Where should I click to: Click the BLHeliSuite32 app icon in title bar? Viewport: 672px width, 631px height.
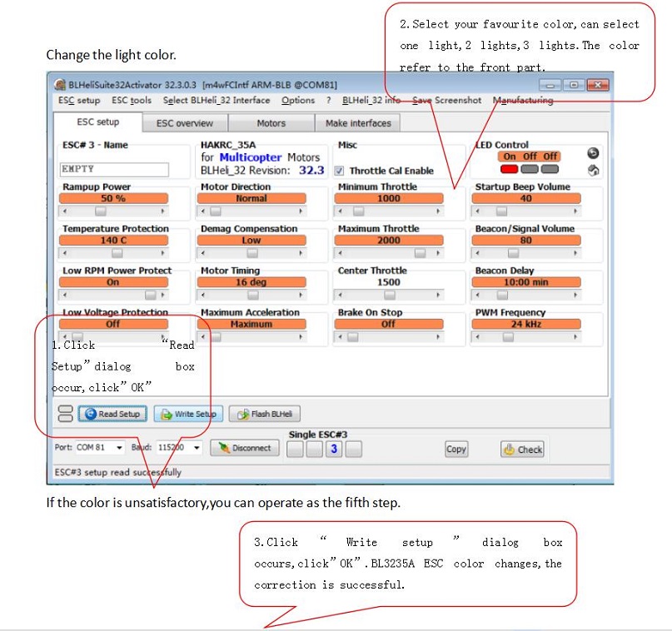click(x=60, y=85)
